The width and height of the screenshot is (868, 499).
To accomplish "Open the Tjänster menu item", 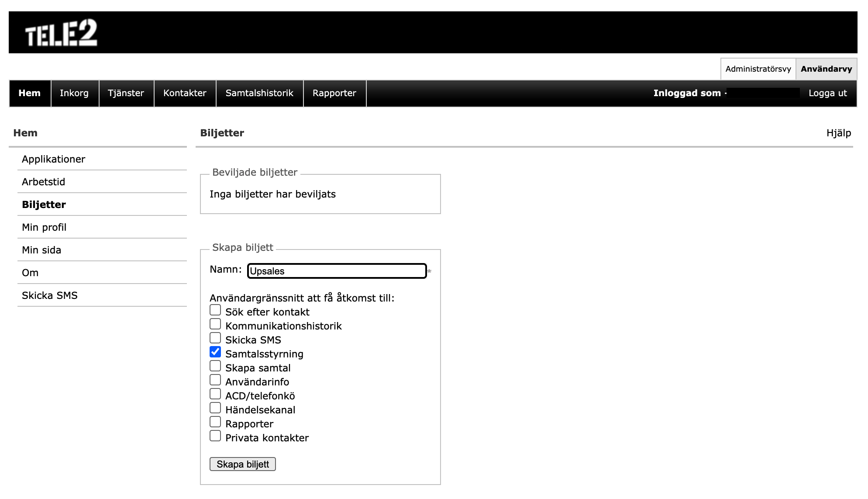I will click(126, 93).
